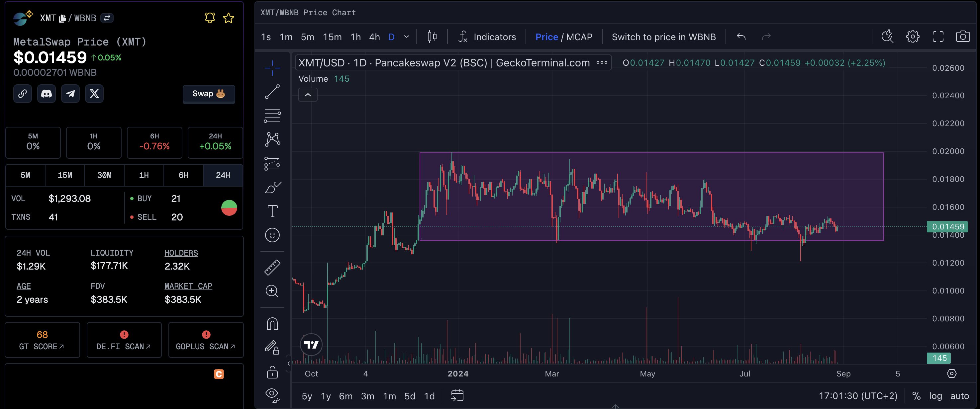Switch to price in WBNB

[664, 37]
